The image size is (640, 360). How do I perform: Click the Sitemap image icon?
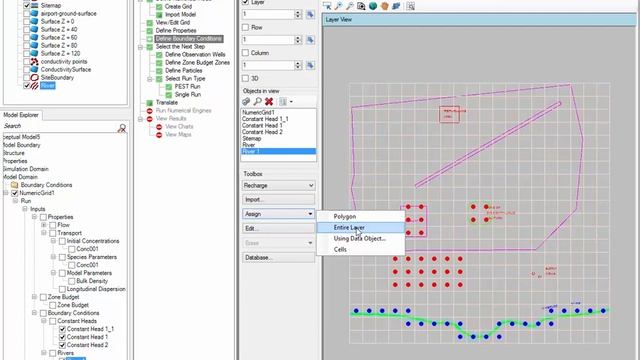(x=35, y=6)
